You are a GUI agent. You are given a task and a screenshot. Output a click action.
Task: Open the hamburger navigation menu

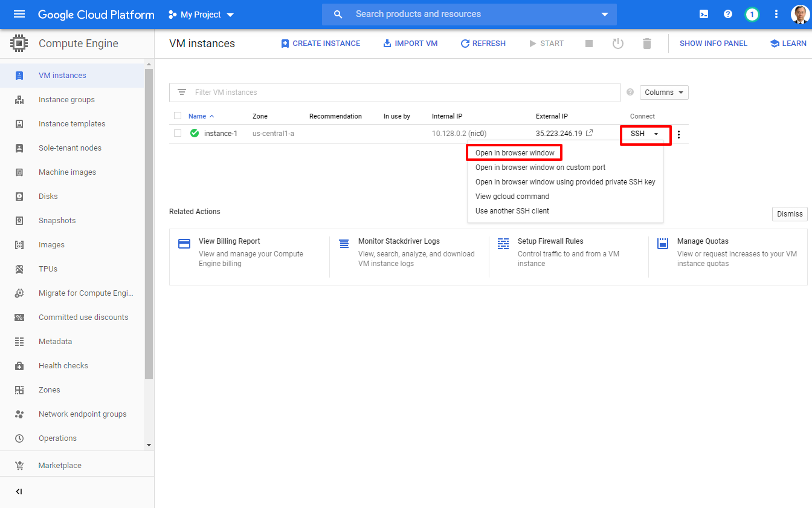pos(19,14)
